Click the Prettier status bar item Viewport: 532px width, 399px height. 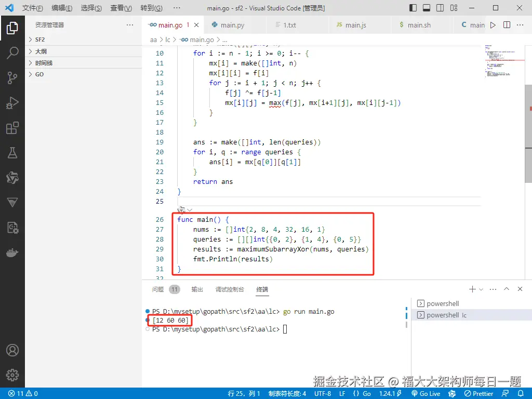(x=478, y=394)
